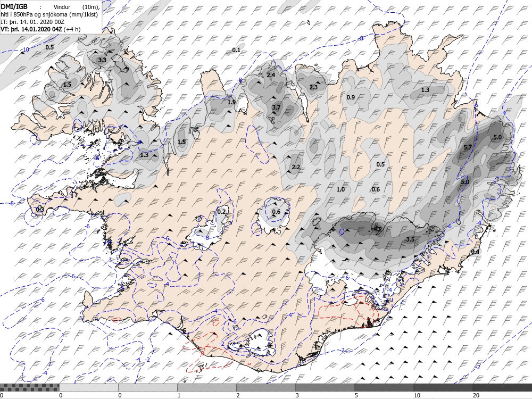The width and height of the screenshot is (532, 399).
Task: Click the 0.2 value on the glacier
Action: point(221,212)
